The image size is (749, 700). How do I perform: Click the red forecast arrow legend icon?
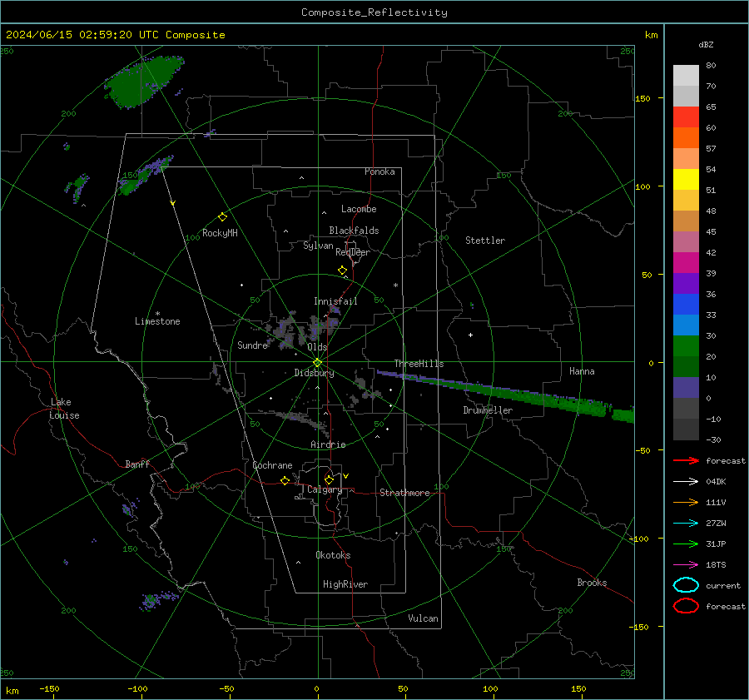[686, 460]
